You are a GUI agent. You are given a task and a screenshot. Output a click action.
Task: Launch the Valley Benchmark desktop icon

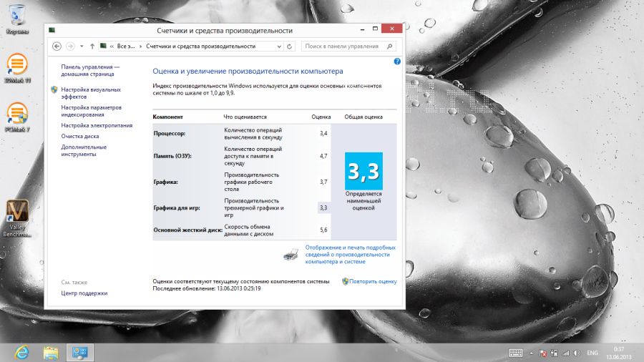16,215
